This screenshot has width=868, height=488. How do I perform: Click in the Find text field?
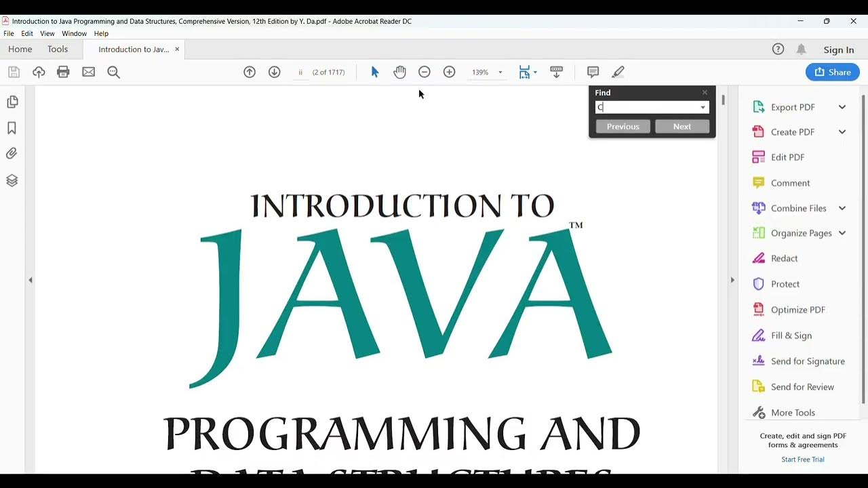point(647,107)
